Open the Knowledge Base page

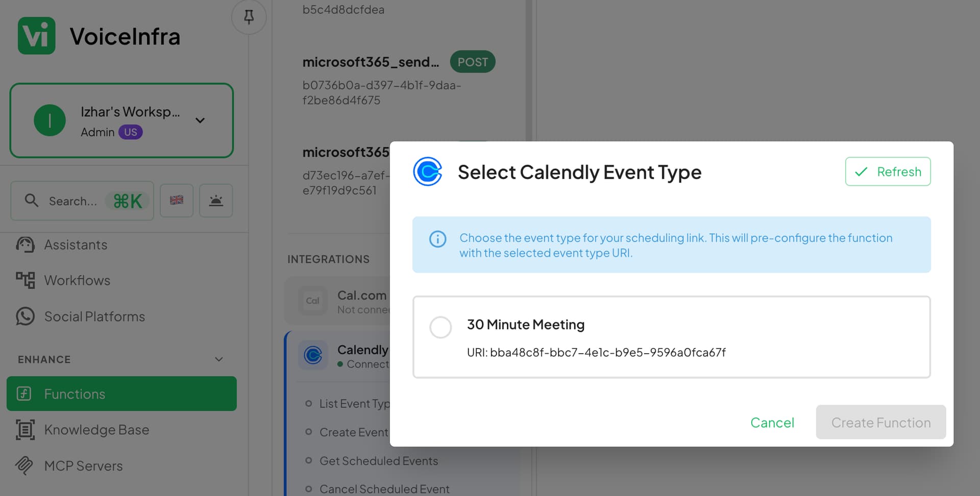(96, 430)
